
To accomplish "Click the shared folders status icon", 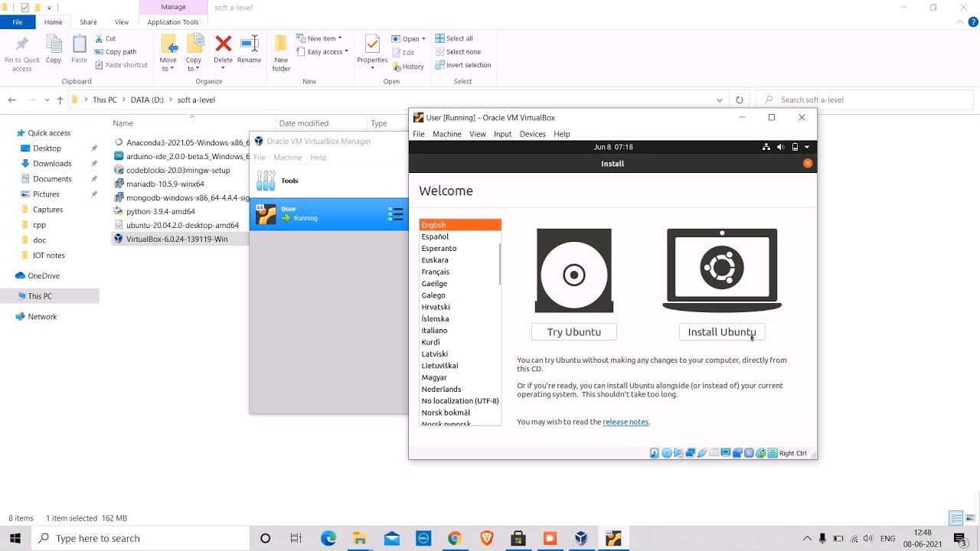I will coord(714,453).
